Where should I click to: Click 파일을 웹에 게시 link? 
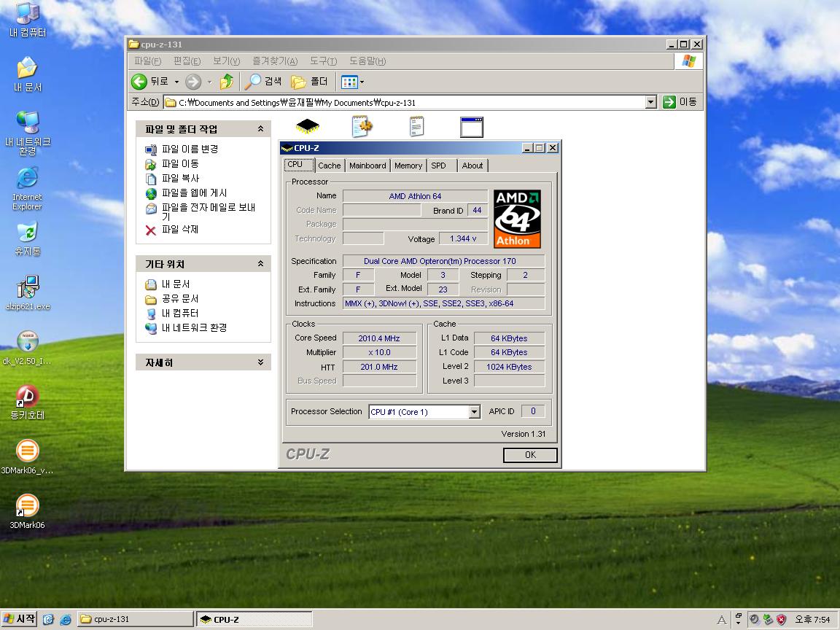(187, 192)
